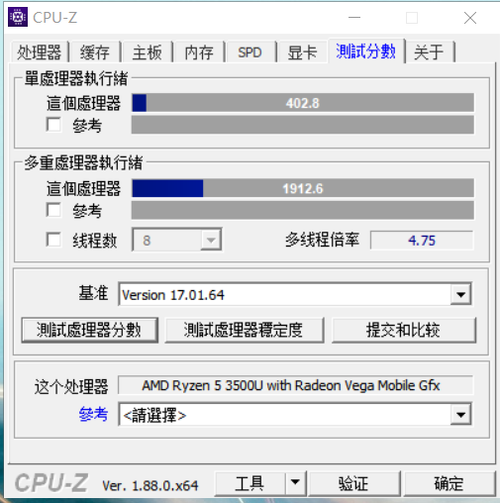
Task: Enable the single-thread 參考 checkbox
Action: pyautogui.click(x=54, y=125)
